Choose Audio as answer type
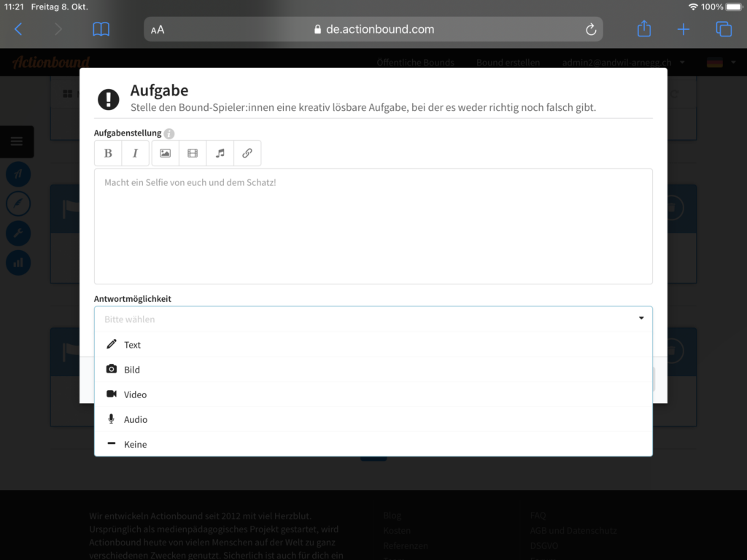 pyautogui.click(x=135, y=419)
